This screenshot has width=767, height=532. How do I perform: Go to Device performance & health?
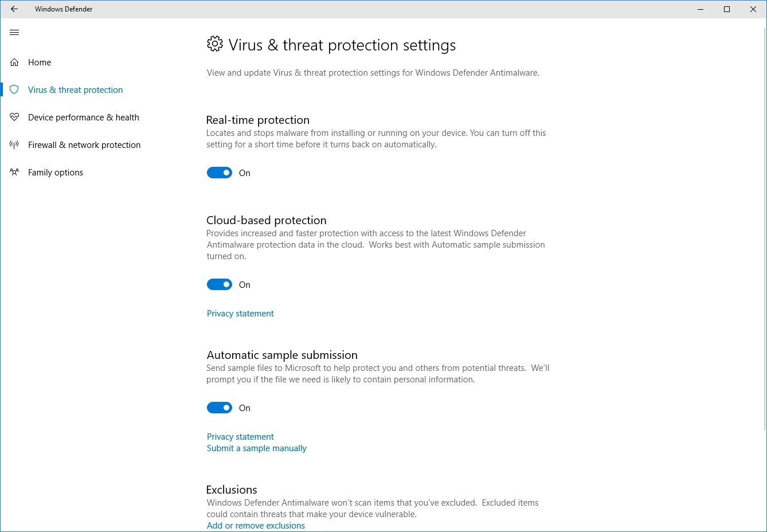point(84,118)
